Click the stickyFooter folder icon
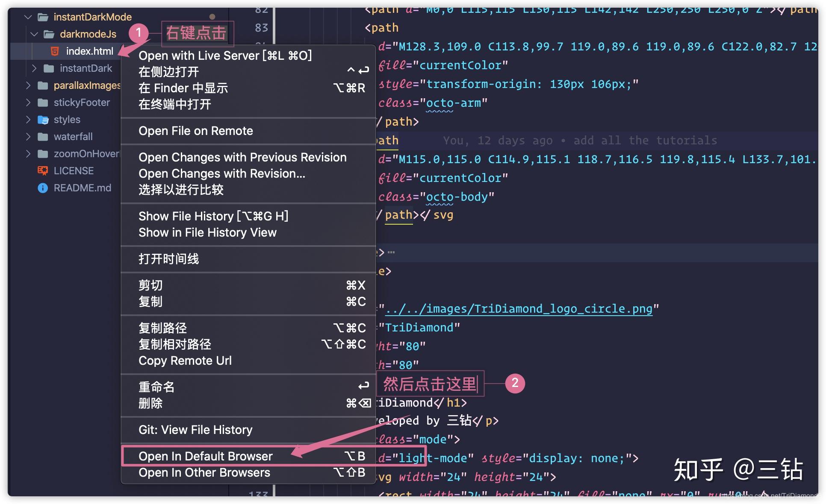 point(43,103)
